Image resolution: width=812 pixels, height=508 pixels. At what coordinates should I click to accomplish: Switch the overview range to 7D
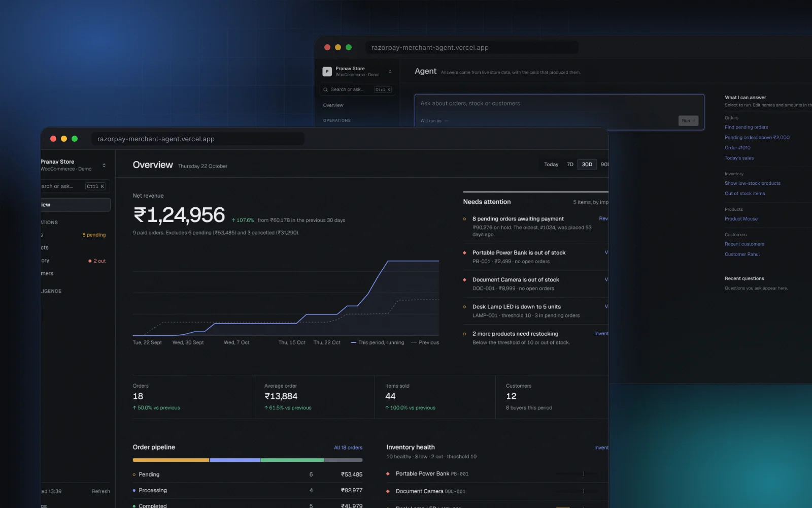570,165
